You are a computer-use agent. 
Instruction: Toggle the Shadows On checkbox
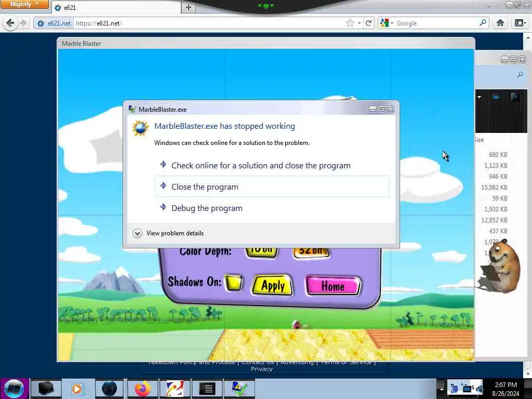233,282
